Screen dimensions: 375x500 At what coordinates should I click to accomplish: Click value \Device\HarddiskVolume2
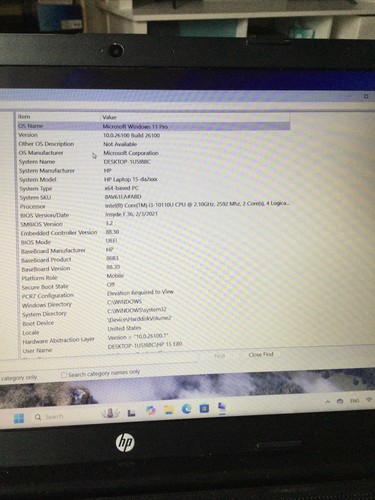pyautogui.click(x=139, y=319)
